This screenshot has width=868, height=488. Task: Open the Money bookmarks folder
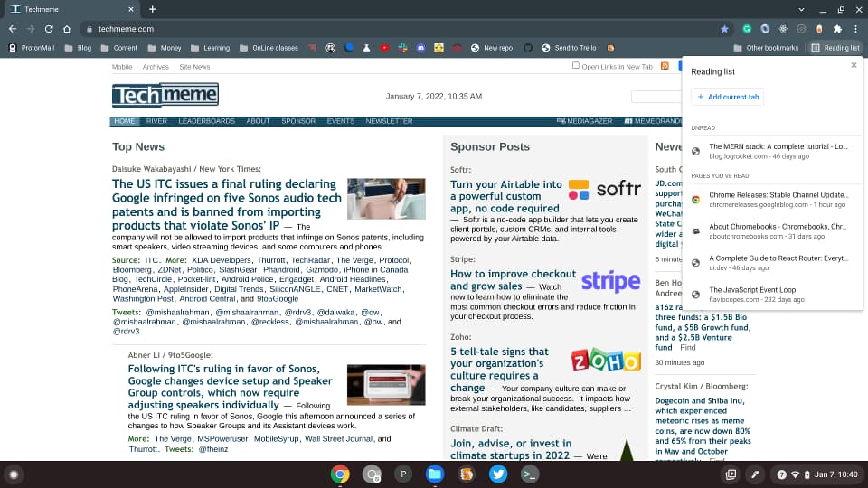coord(165,48)
